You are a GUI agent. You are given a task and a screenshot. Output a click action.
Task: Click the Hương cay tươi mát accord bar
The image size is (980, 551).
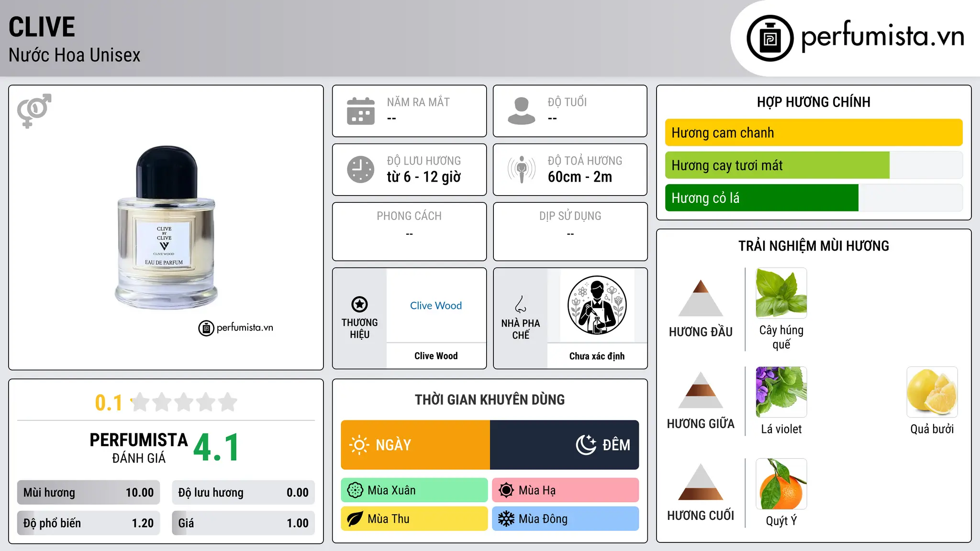[814, 165]
